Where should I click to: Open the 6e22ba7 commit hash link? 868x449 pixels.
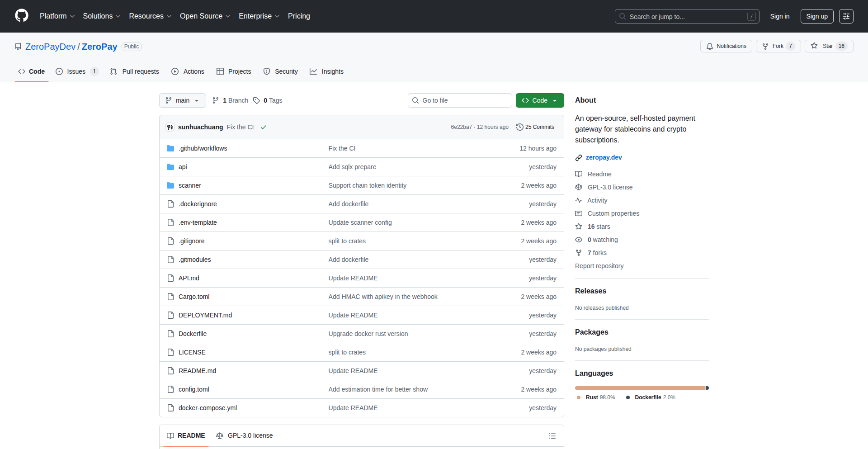pyautogui.click(x=461, y=127)
